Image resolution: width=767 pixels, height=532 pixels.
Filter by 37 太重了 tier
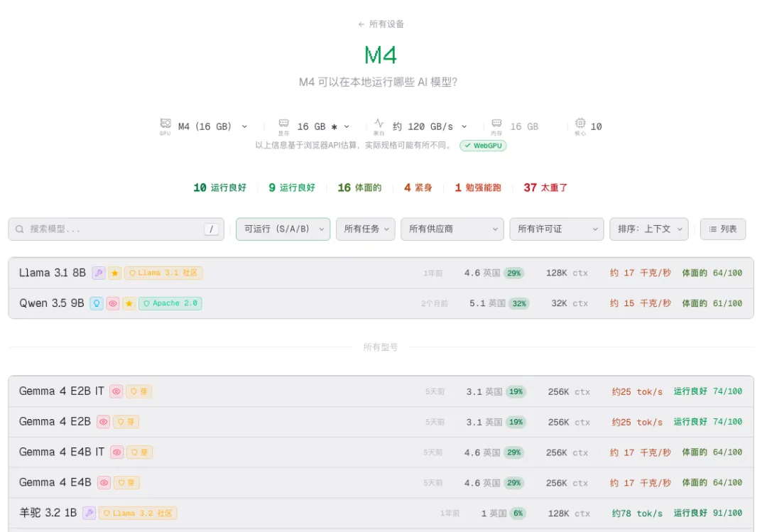(545, 188)
